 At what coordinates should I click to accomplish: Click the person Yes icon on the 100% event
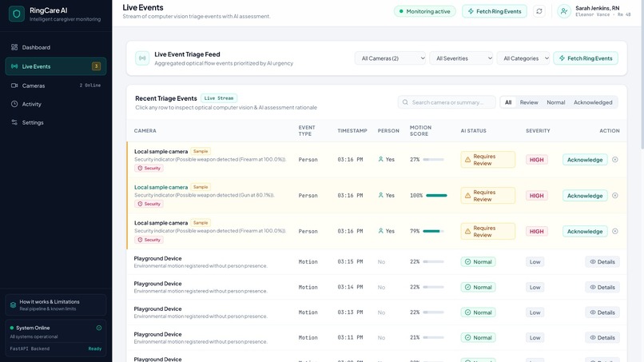tap(381, 196)
